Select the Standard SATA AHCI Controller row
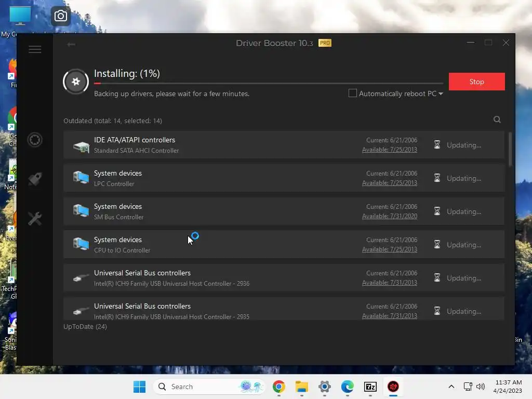Image resolution: width=532 pixels, height=399 pixels. tap(284, 145)
